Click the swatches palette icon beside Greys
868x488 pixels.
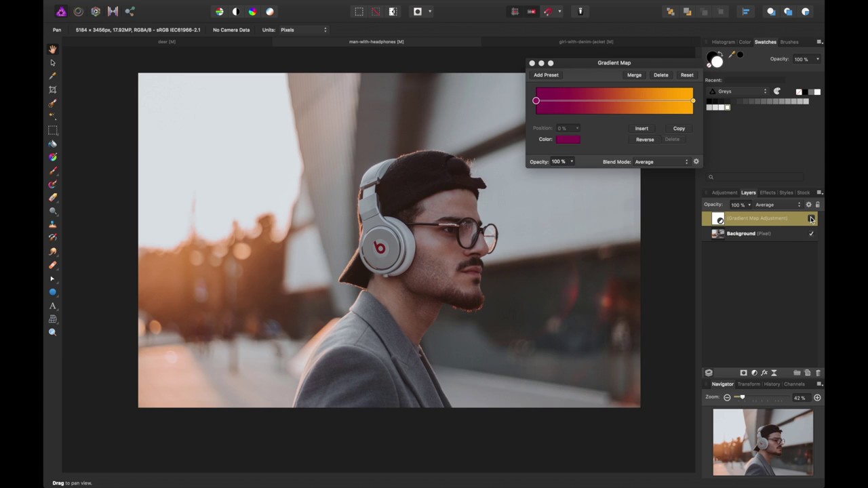click(777, 91)
